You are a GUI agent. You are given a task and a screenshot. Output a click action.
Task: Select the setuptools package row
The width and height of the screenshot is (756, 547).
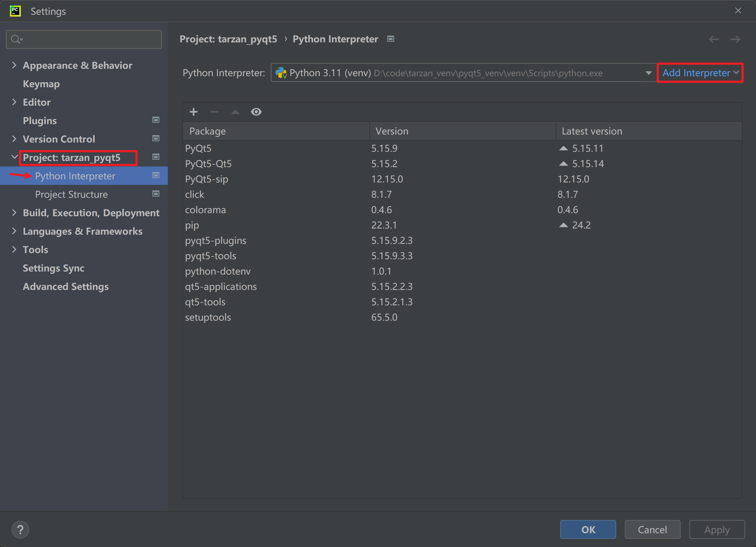pyautogui.click(x=462, y=317)
